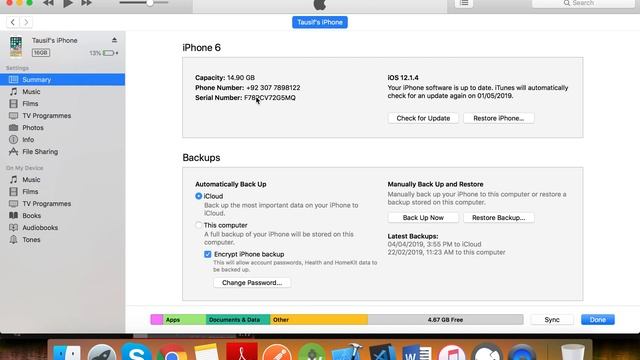Eject Tausif's iPhone
The width and height of the screenshot is (640, 360).
(x=114, y=40)
